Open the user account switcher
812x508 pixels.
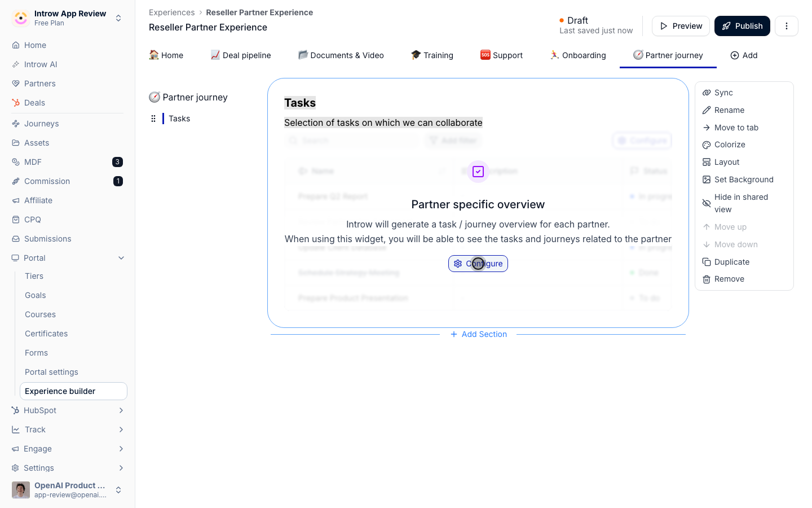point(118,490)
